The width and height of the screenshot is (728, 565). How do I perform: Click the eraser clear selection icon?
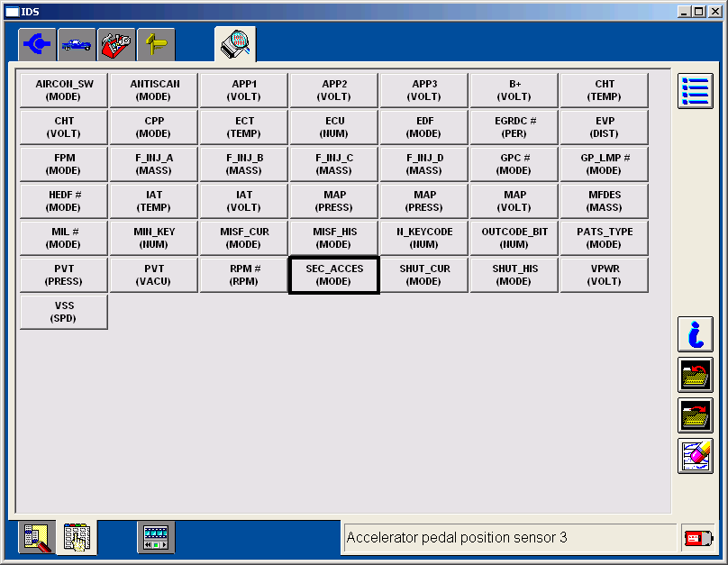tap(695, 456)
